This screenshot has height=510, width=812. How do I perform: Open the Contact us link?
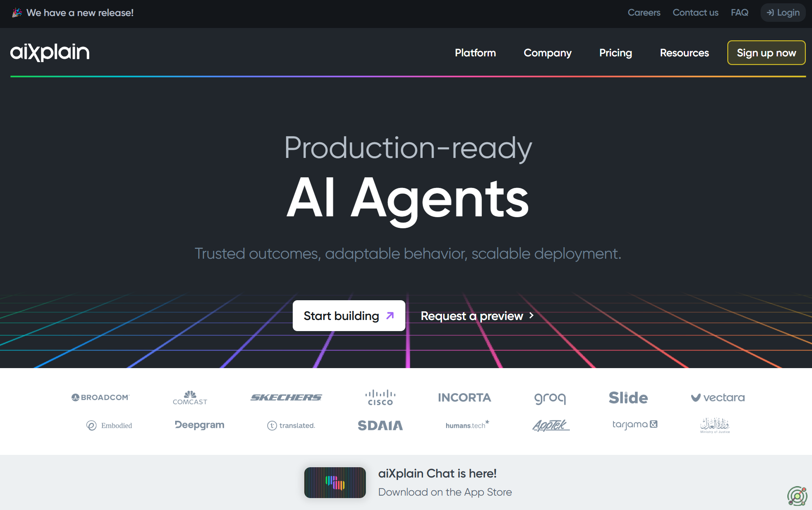696,12
